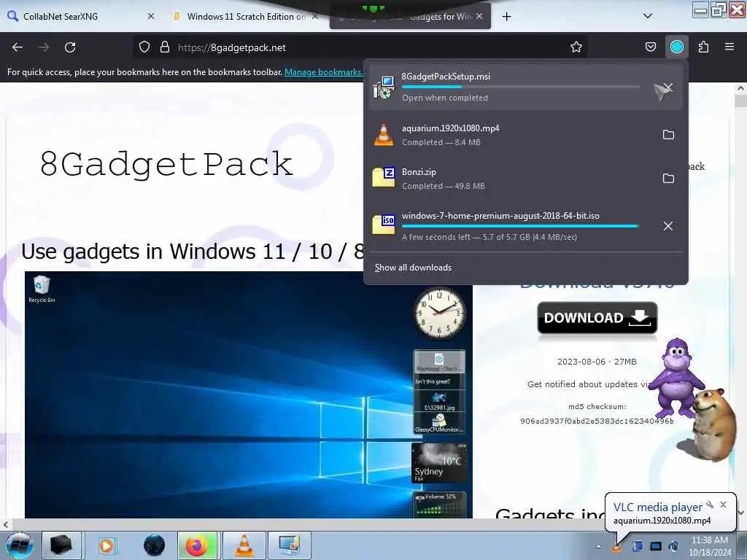Viewport: 747px width, 560px height.
Task: Open the Extensions puzzle icon
Action: click(x=703, y=47)
